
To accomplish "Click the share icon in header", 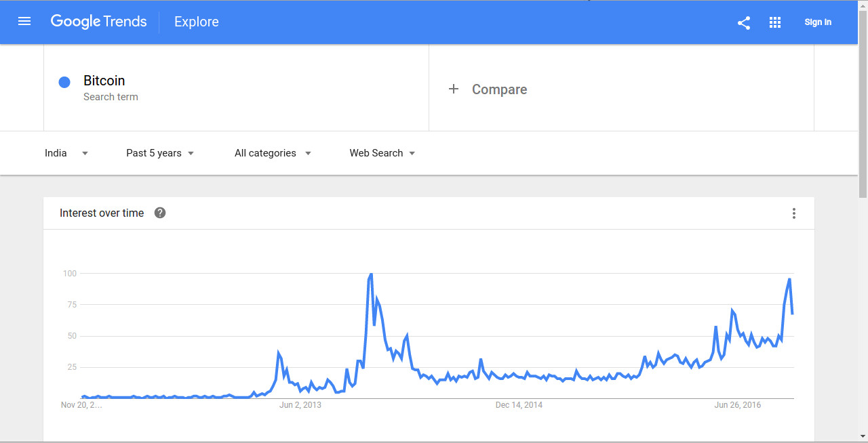I will click(x=744, y=22).
